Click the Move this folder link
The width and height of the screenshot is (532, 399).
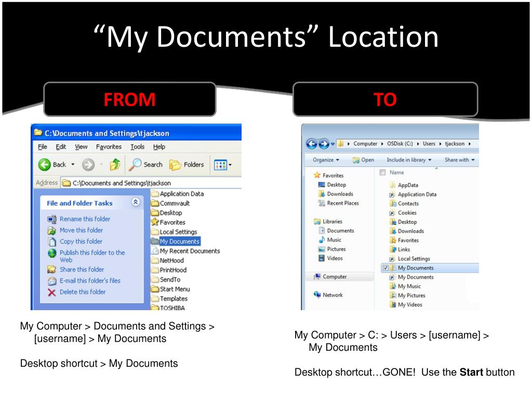(82, 230)
